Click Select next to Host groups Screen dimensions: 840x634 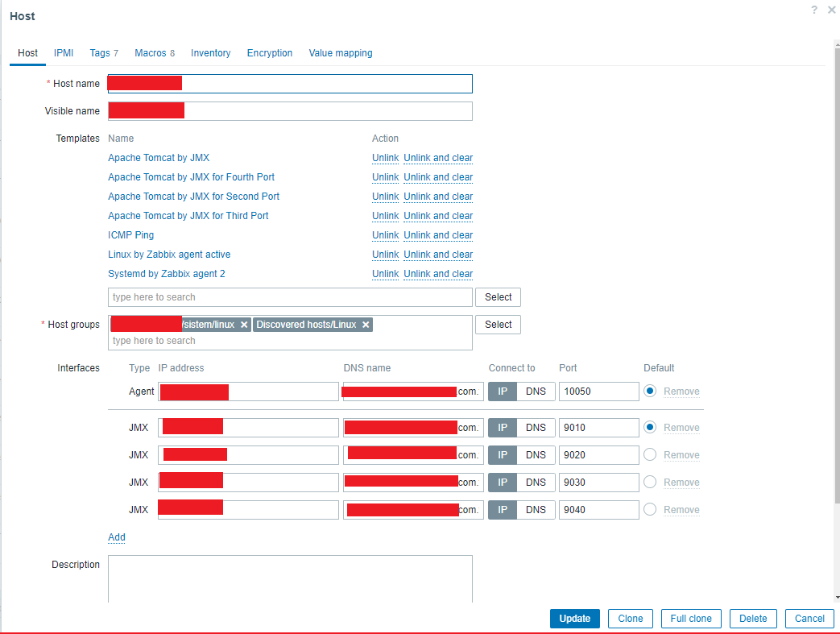(x=498, y=324)
